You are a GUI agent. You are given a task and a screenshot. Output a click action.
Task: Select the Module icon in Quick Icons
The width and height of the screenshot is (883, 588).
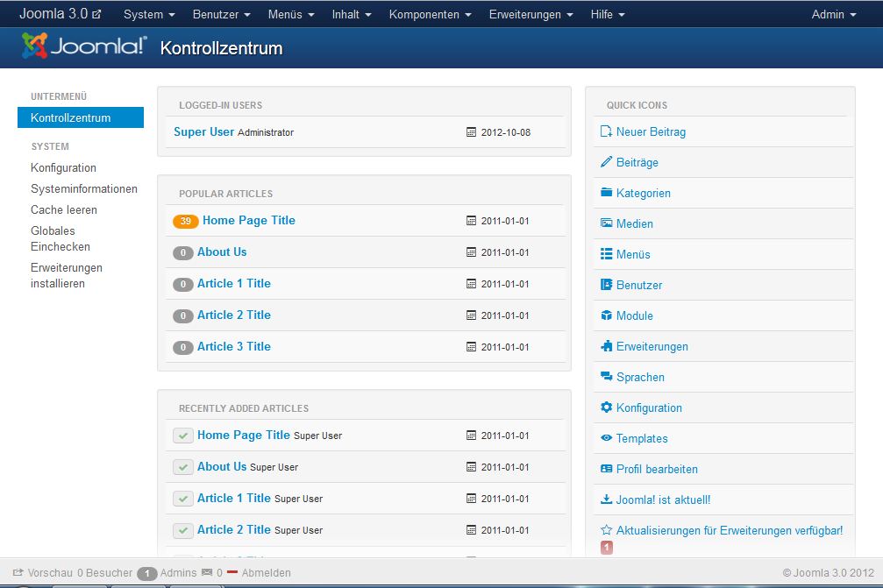605,315
